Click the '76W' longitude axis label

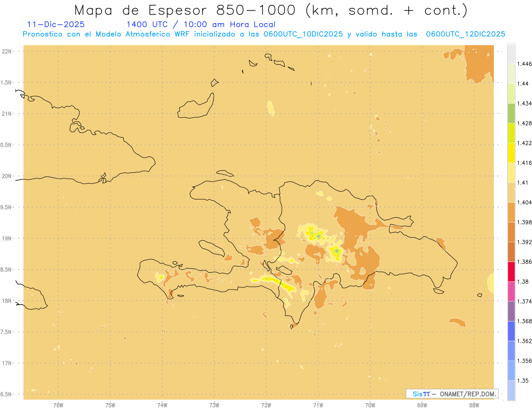58,405
